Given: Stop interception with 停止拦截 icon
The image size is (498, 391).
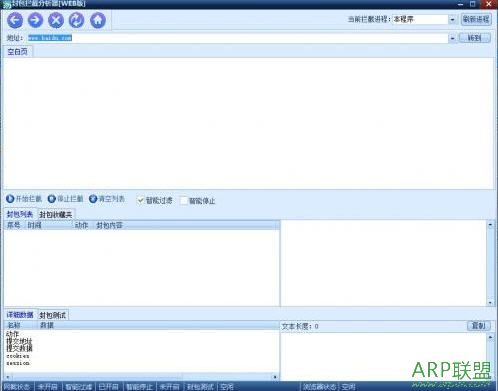Looking at the screenshot, I should coord(52,199).
